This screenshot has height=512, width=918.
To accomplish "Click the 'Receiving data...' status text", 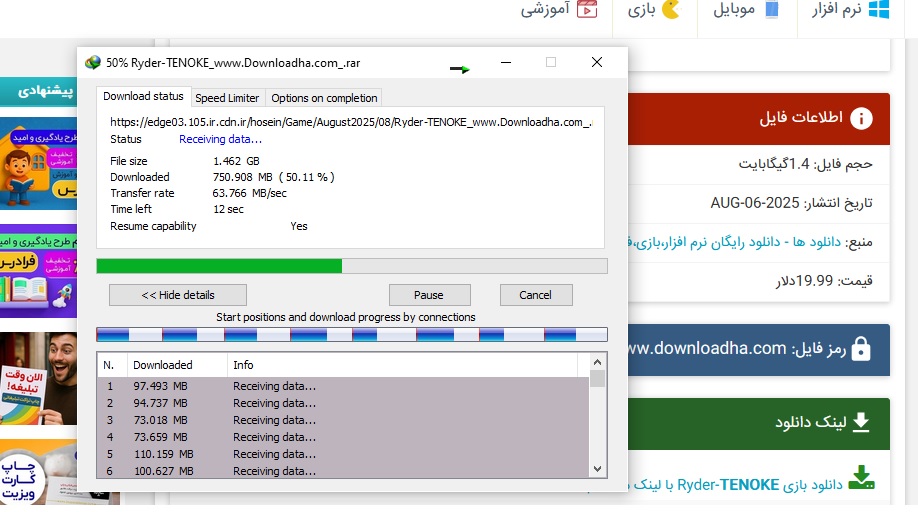I will (x=220, y=139).
